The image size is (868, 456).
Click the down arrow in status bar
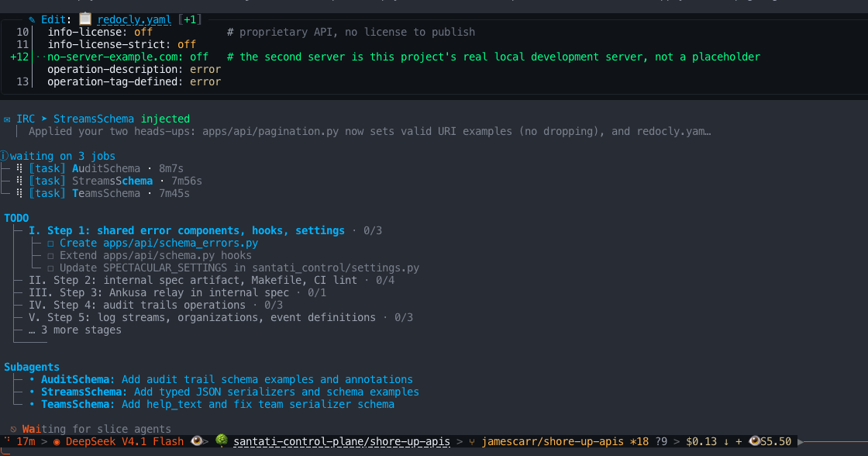click(726, 441)
